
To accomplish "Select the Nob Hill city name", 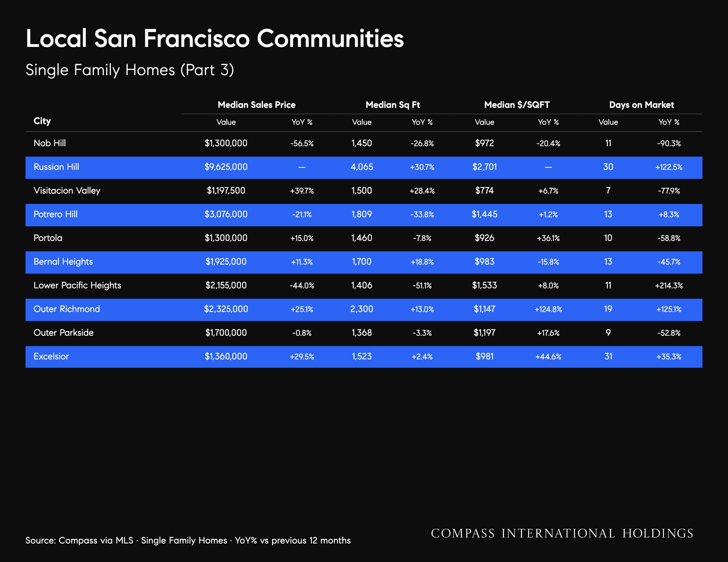I will tap(49, 143).
